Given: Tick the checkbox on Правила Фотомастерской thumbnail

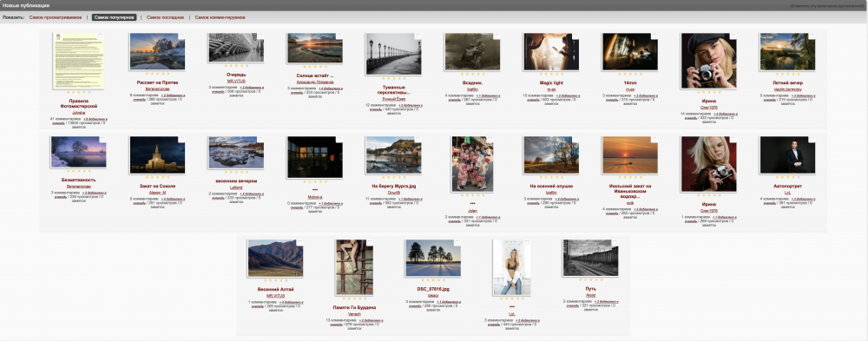Looking at the screenshot, I should (x=100, y=36).
